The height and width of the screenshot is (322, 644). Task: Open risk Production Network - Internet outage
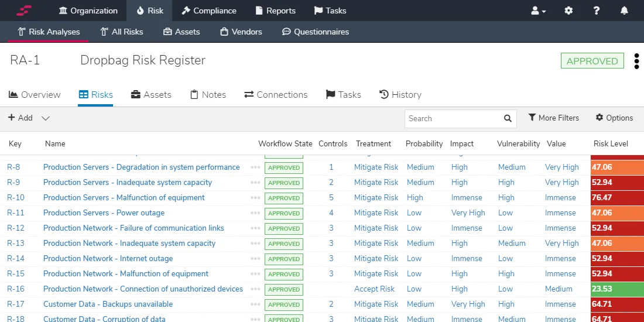pos(108,258)
